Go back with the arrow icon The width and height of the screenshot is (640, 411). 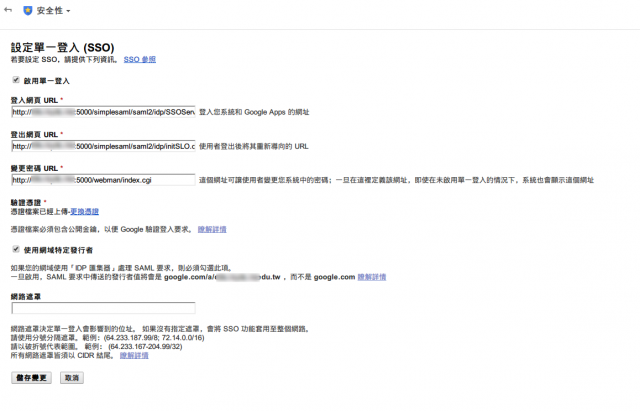click(x=8, y=10)
